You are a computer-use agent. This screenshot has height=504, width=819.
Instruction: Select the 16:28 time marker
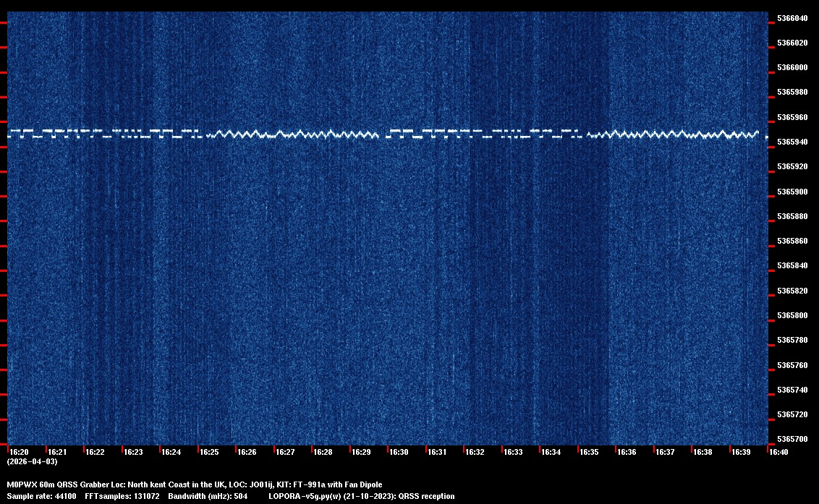[x=323, y=452]
